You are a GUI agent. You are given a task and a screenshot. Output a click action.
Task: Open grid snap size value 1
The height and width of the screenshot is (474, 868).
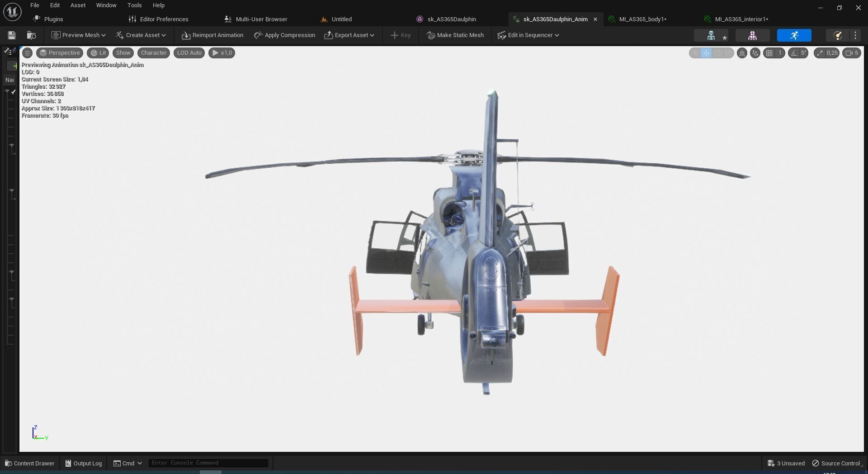tap(780, 53)
